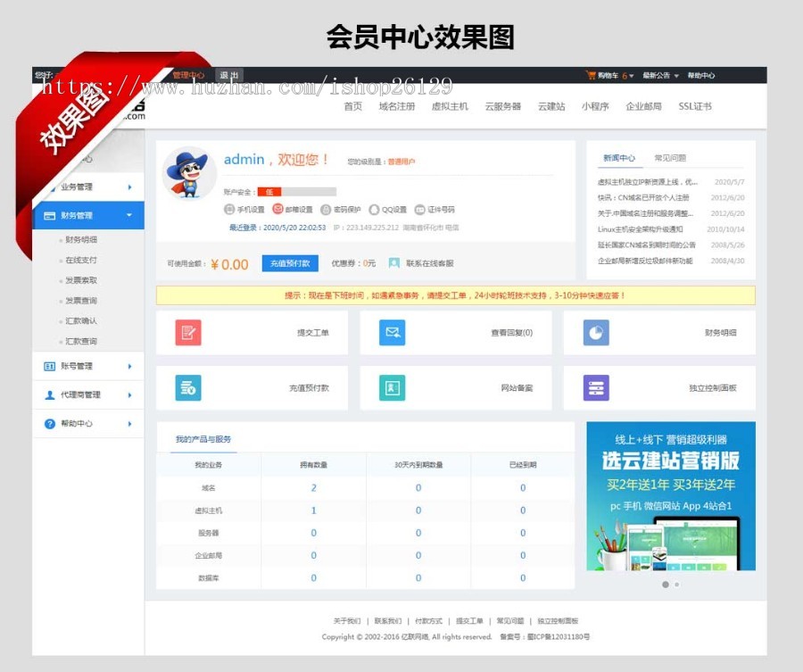Click the shopping cart (购物车) icon
The image size is (803, 672).
point(591,74)
